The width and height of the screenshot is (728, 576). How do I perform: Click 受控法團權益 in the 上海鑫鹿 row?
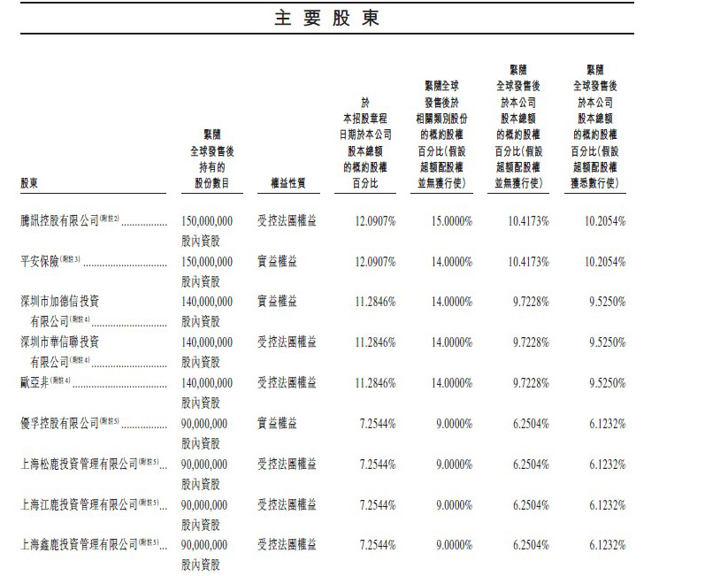(287, 544)
